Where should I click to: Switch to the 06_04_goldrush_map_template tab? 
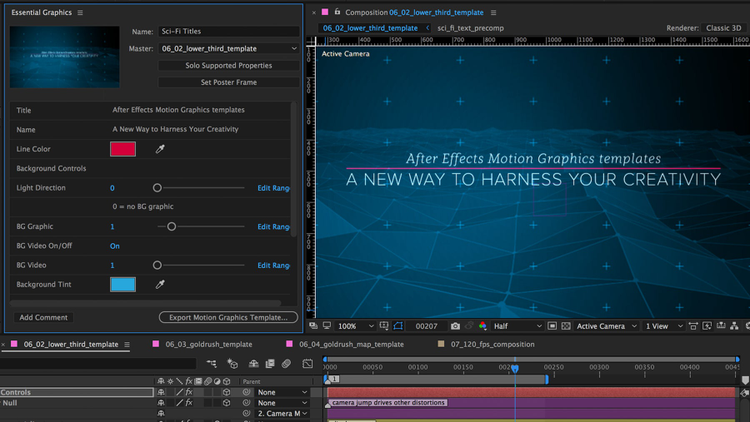tap(351, 344)
